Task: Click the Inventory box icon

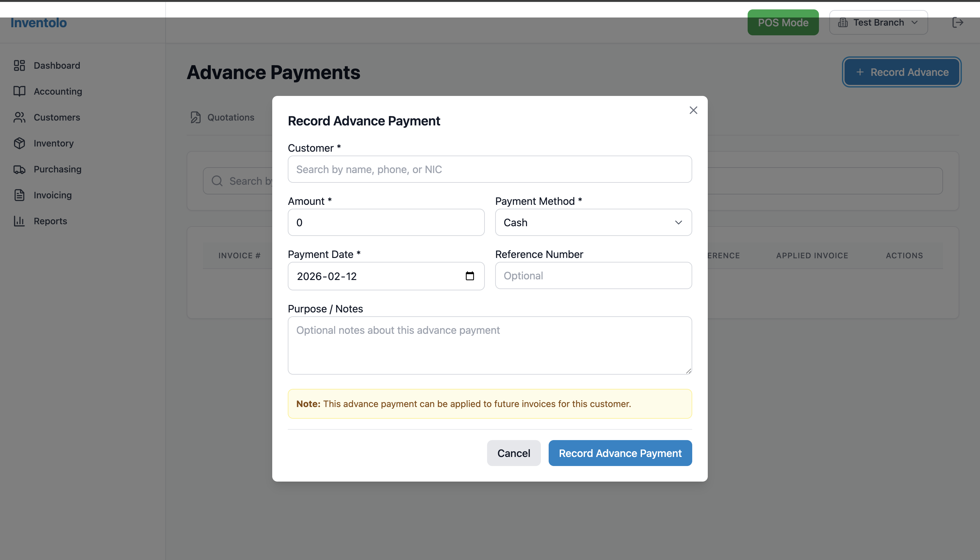Action: (x=19, y=143)
